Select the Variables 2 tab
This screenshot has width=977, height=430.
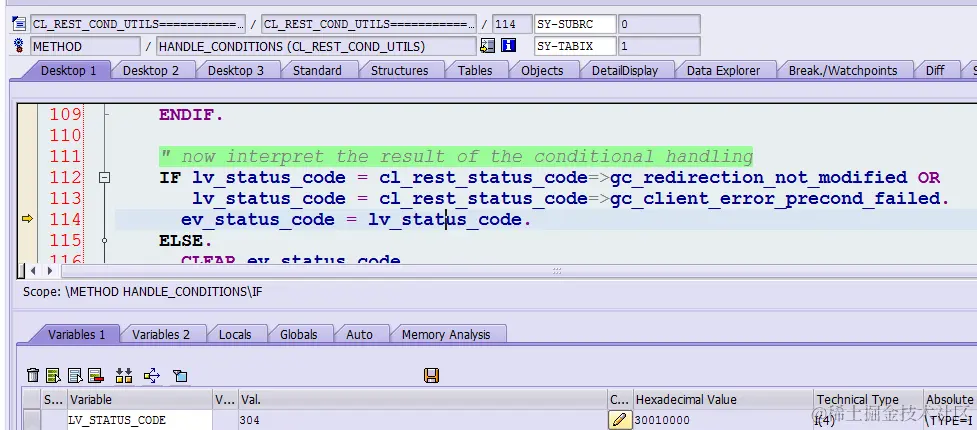(161, 335)
